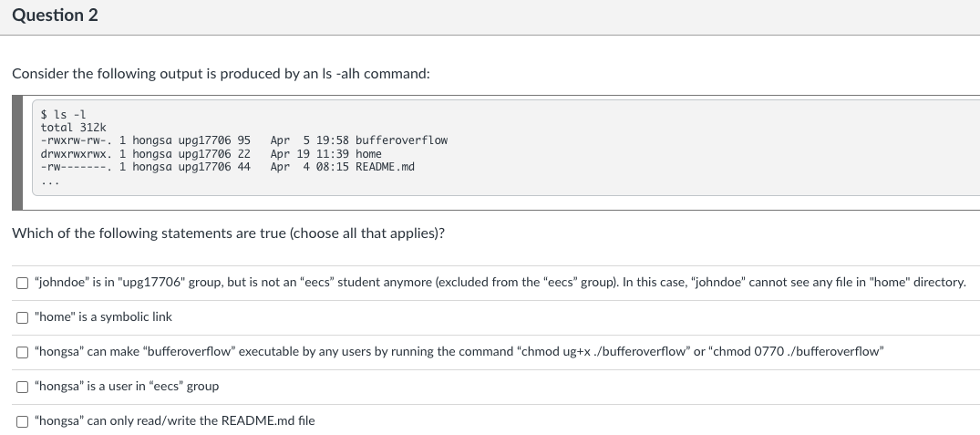
Task: Click the answer text mentioning chmod 0770
Action: point(459,352)
